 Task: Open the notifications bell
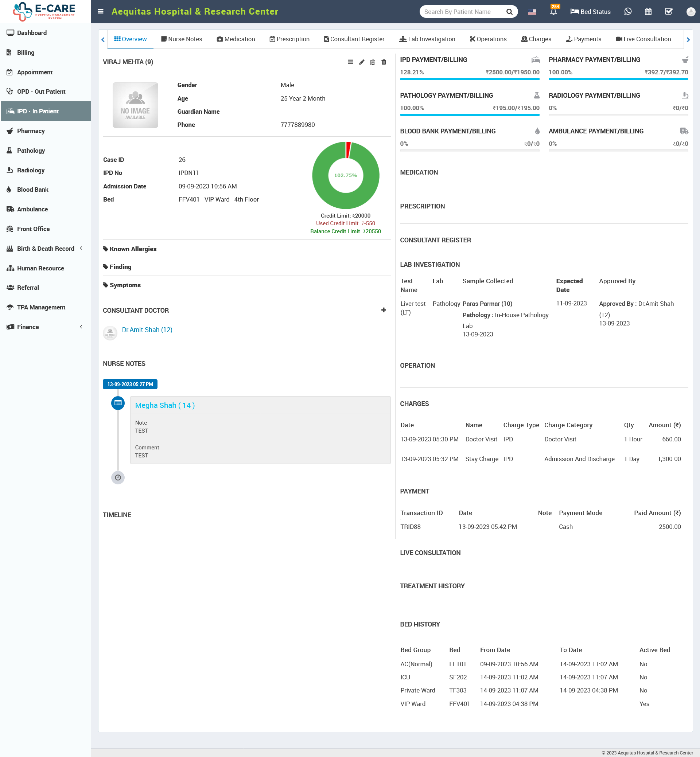coord(553,11)
